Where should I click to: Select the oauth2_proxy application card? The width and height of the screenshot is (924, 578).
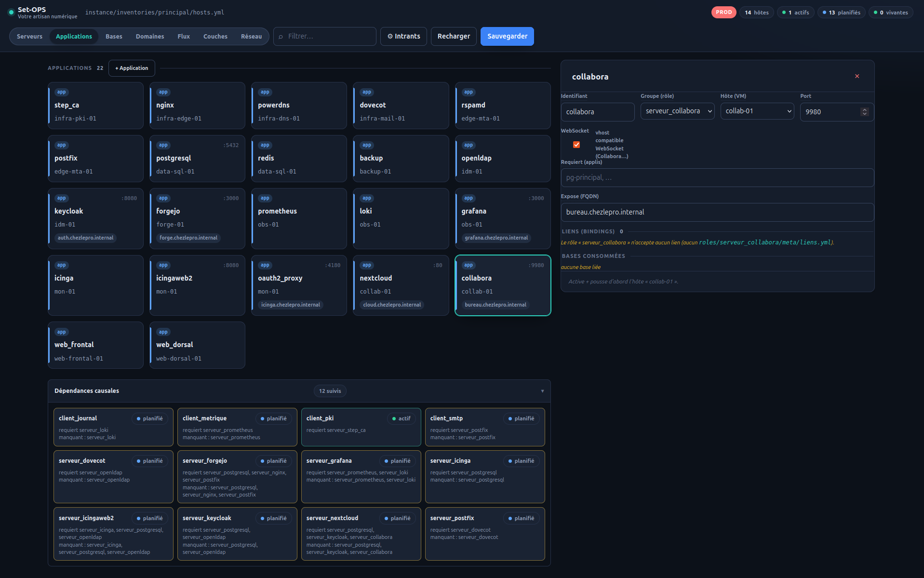tap(299, 285)
